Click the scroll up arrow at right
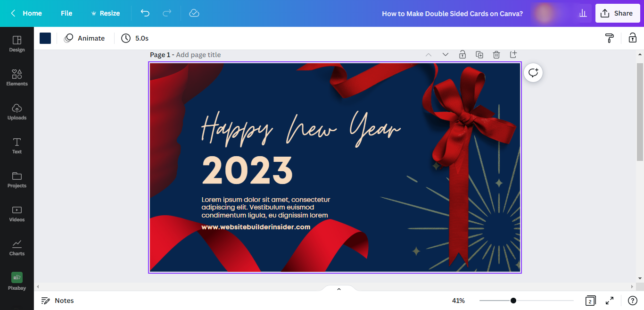Screen dimensions: 644x310 point(640,54)
